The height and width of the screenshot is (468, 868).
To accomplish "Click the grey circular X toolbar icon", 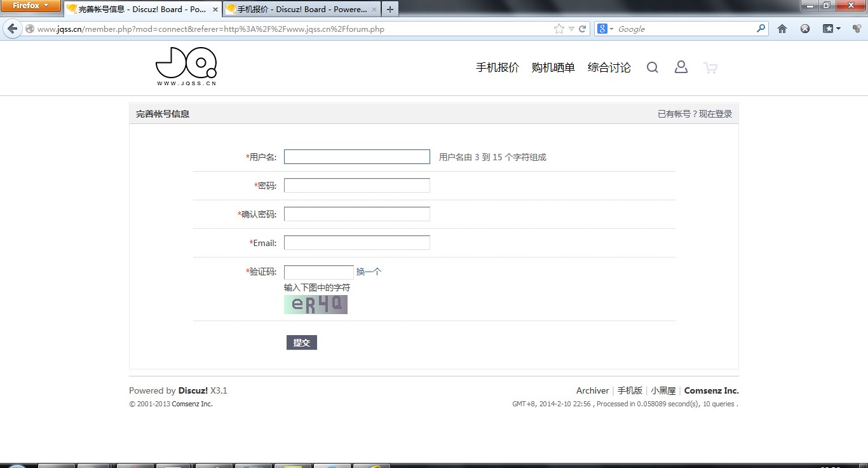I will point(805,29).
